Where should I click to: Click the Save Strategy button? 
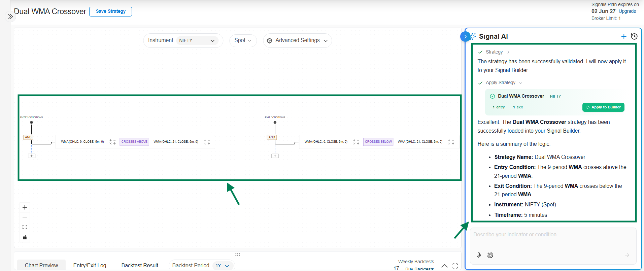[x=110, y=11]
